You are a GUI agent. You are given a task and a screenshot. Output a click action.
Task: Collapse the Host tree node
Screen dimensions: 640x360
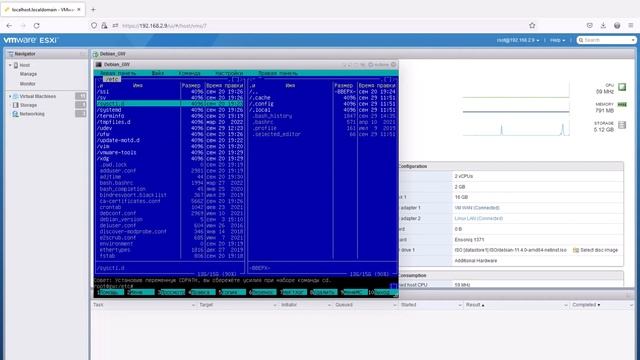[x=10, y=65]
